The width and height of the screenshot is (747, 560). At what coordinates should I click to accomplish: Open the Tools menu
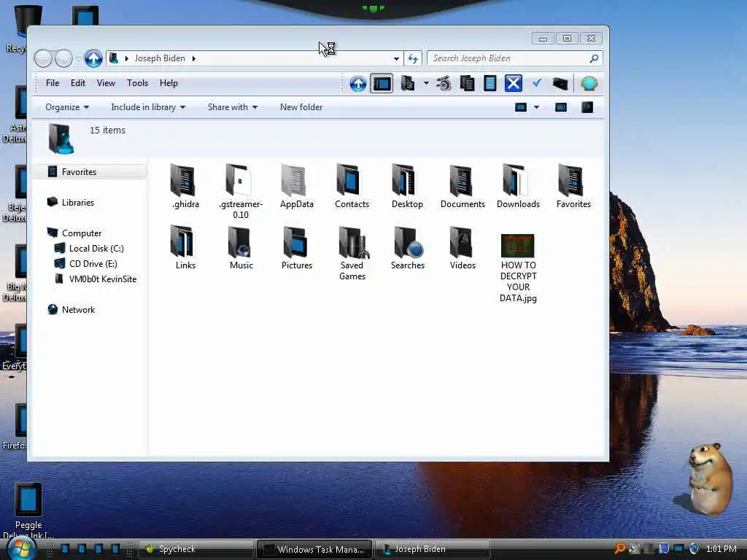[x=137, y=83]
